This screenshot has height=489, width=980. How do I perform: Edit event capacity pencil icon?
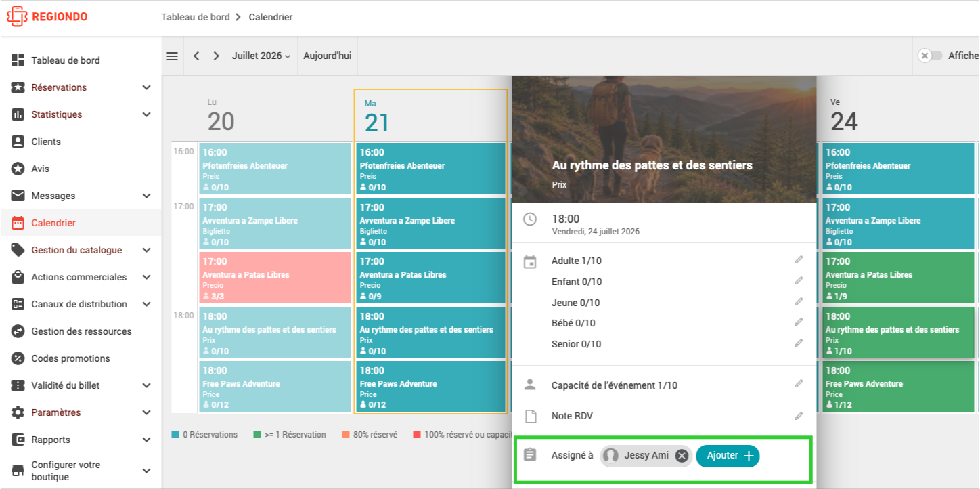tap(799, 384)
